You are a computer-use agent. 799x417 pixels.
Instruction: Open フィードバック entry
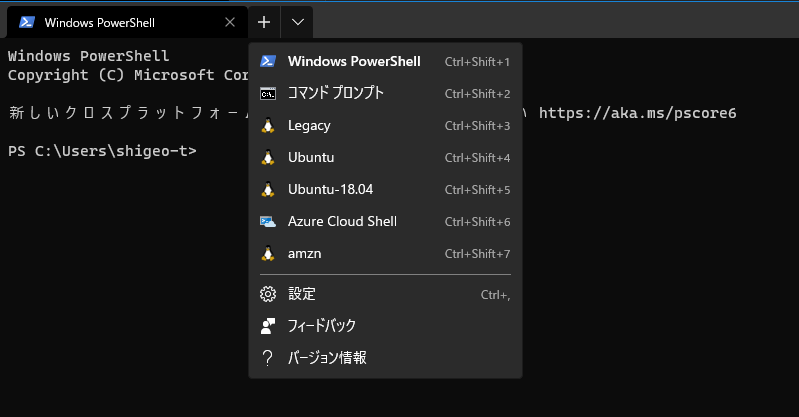click(x=385, y=326)
